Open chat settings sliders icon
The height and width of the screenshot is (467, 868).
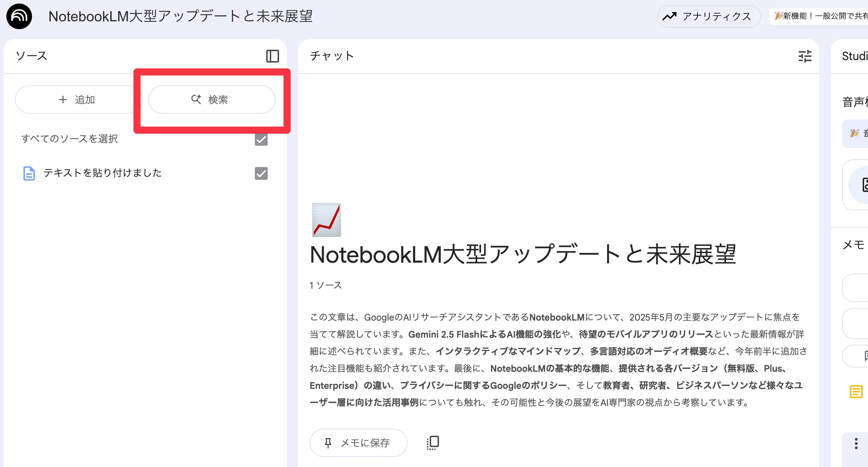[x=805, y=56]
